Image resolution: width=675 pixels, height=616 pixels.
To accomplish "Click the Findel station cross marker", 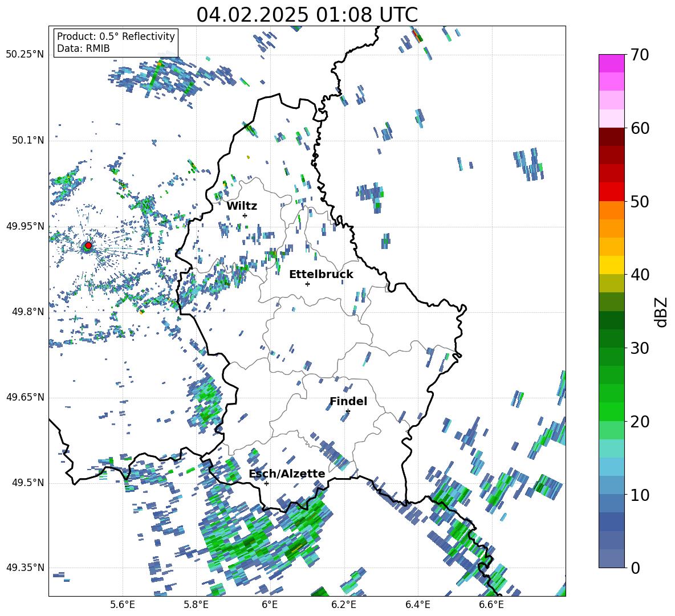I will click(x=348, y=411).
